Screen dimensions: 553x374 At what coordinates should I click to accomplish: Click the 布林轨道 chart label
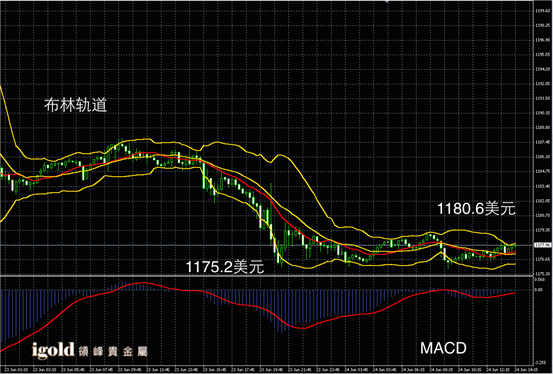point(75,105)
